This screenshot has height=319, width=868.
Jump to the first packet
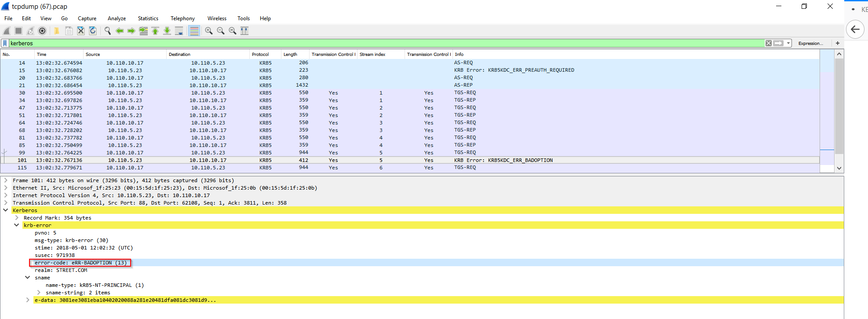[155, 31]
